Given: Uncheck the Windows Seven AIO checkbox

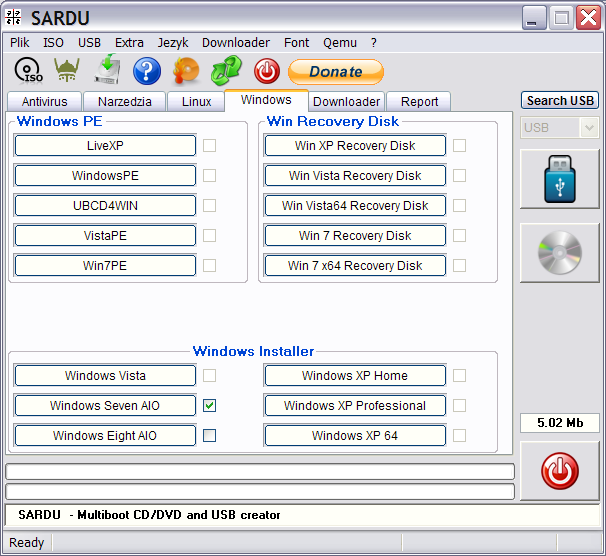Looking at the screenshot, I should (x=209, y=406).
